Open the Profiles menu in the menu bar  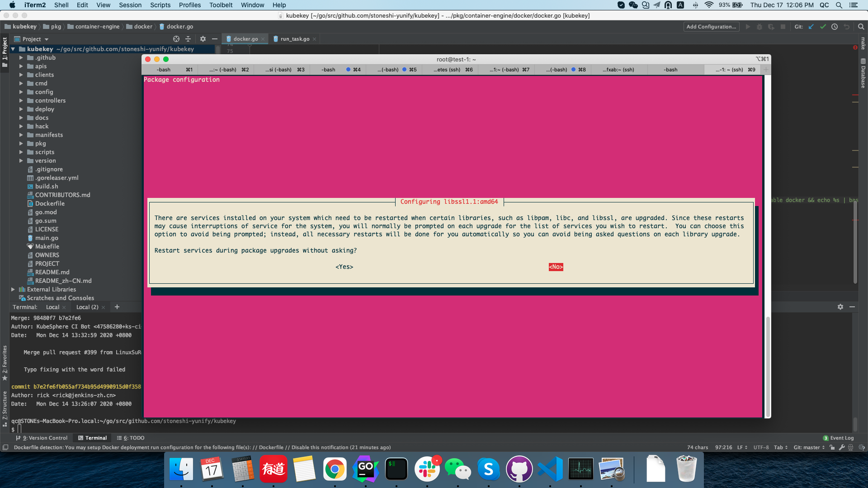tap(189, 5)
